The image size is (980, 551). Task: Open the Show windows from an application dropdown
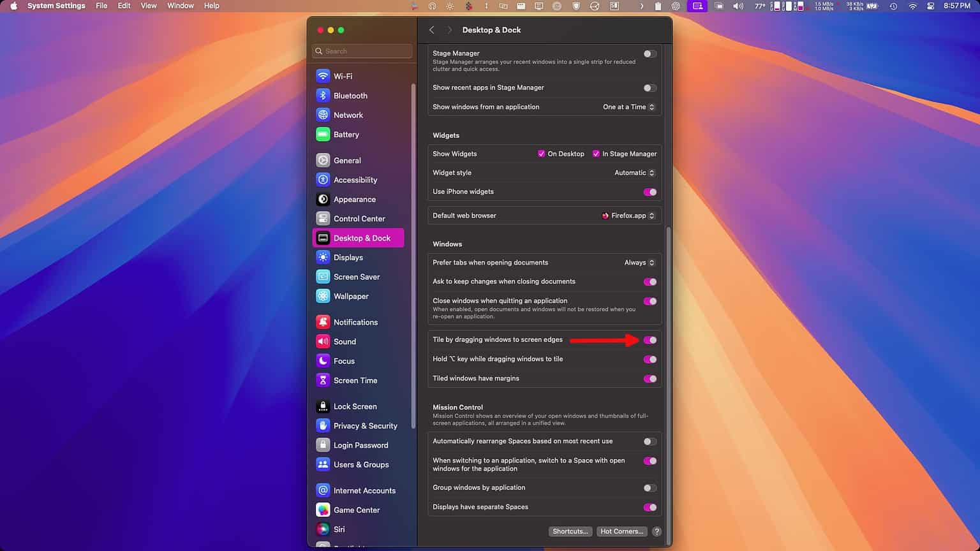click(x=628, y=107)
